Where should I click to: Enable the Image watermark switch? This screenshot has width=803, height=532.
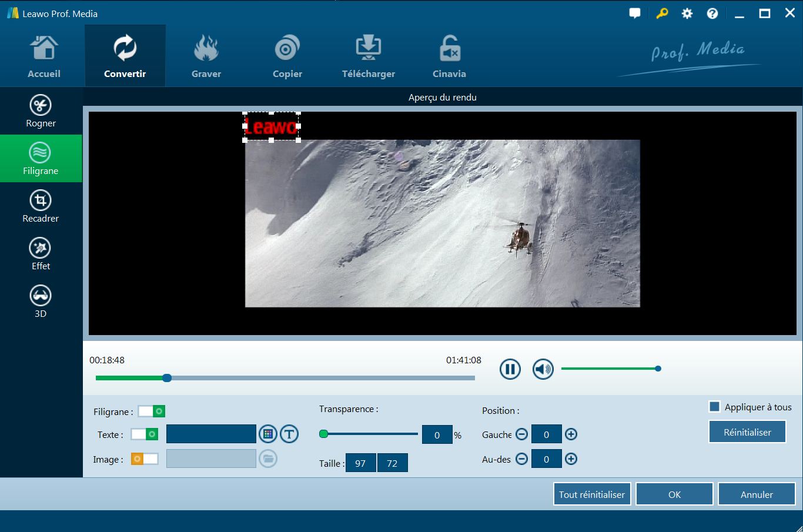pyautogui.click(x=145, y=459)
